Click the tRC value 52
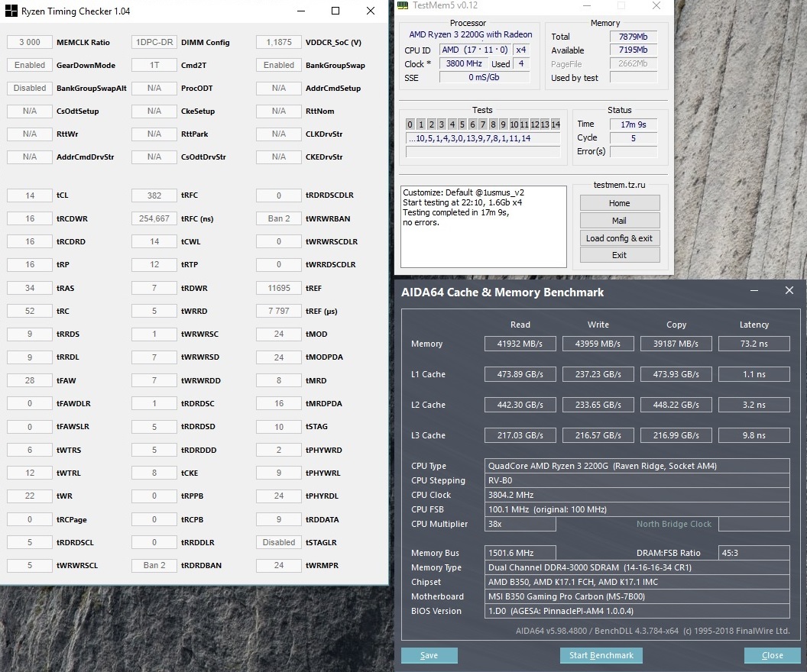 coord(30,311)
